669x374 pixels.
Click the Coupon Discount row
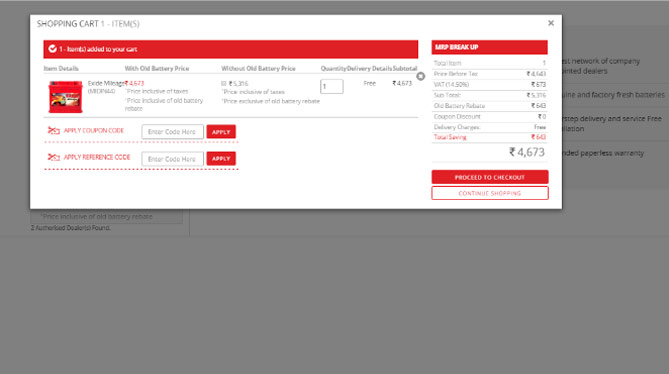click(489, 116)
